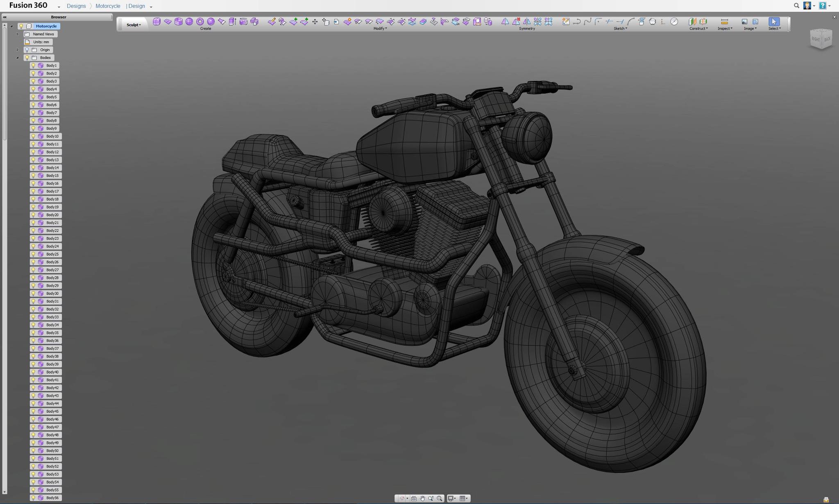Toggle visibility of the Origin folder

27,50
